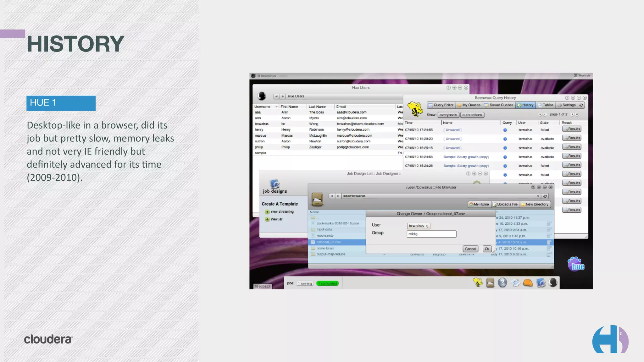Select the History tab in Beeswax

[525, 105]
